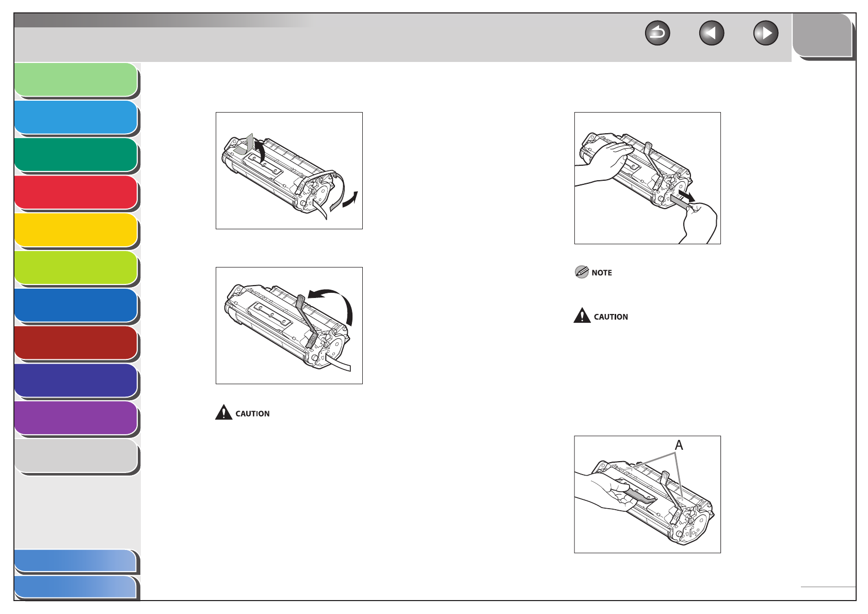Go to previous page with left arrow
Image resolution: width=868 pixels, height=614 pixels.
click(712, 34)
